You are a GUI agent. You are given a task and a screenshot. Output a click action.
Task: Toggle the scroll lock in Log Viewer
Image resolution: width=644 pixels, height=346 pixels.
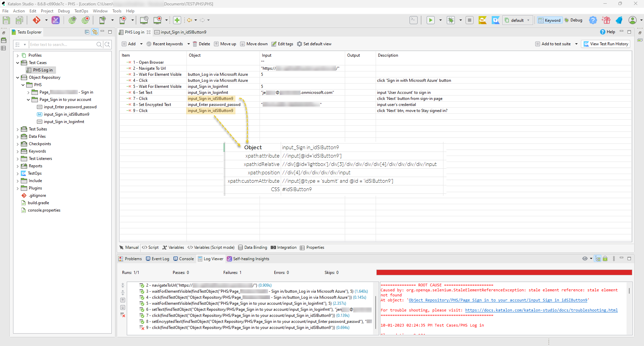pos(605,258)
